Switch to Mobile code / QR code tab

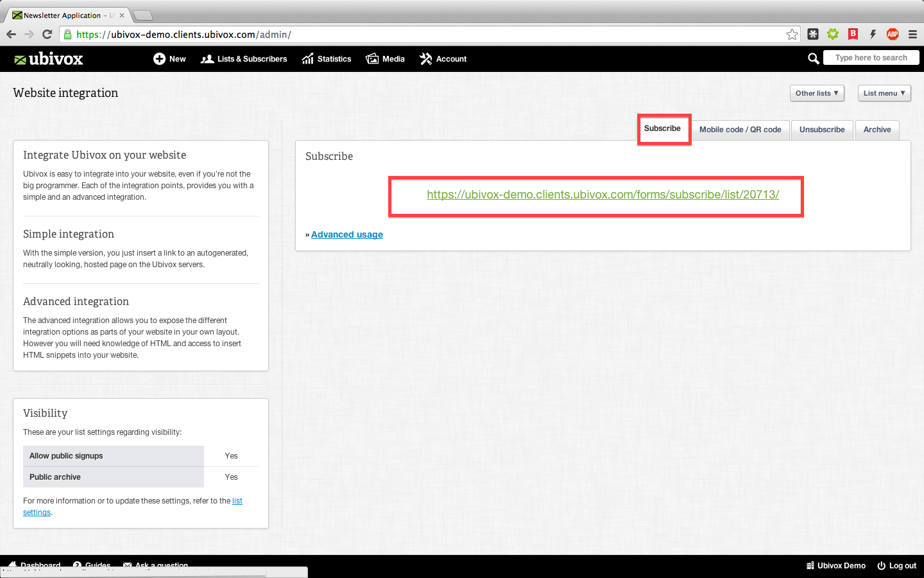[740, 130]
